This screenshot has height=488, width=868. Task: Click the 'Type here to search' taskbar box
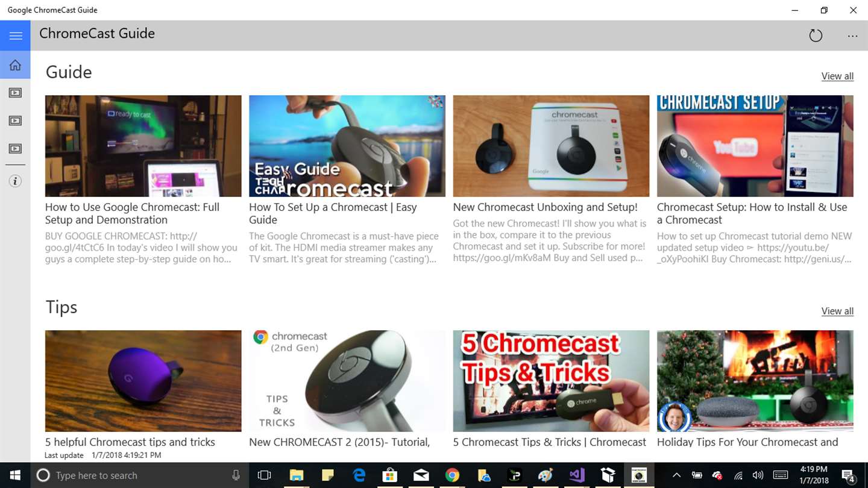pyautogui.click(x=139, y=475)
